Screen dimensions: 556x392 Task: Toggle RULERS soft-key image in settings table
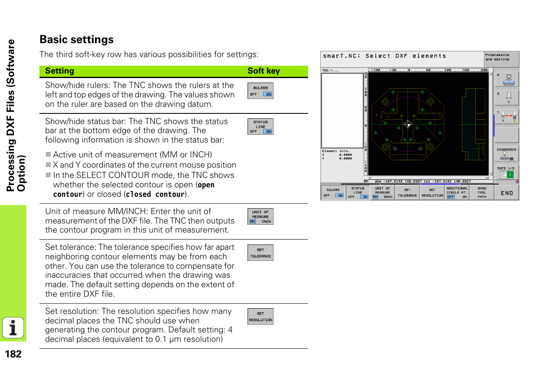pos(260,91)
